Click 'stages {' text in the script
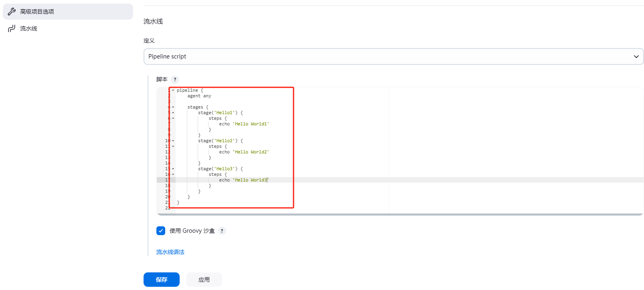 198,107
